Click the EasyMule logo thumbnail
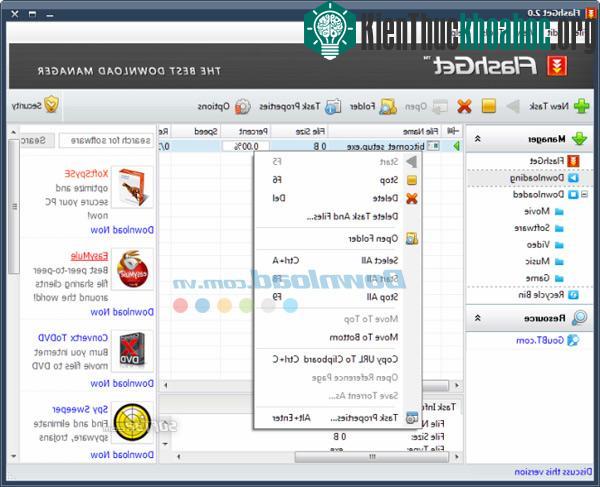 pos(132,269)
